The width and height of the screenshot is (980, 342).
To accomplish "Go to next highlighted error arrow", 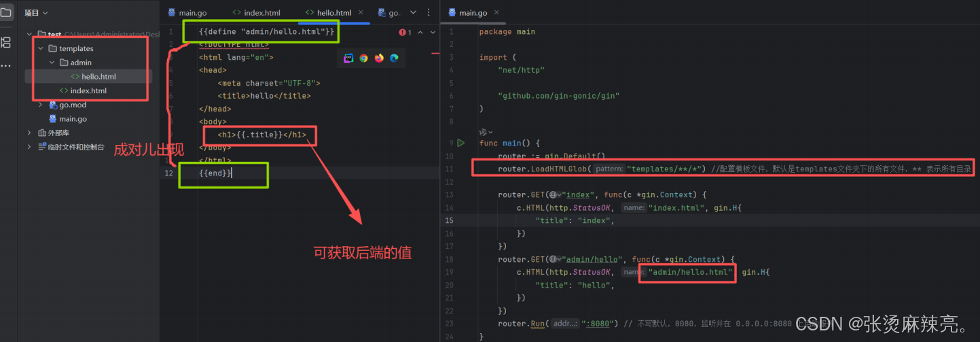I will pyautogui.click(x=432, y=32).
